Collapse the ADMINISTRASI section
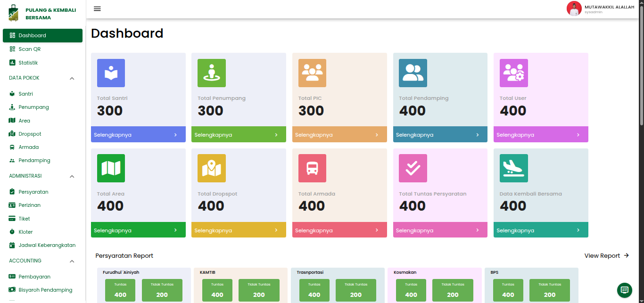 pos(72,176)
